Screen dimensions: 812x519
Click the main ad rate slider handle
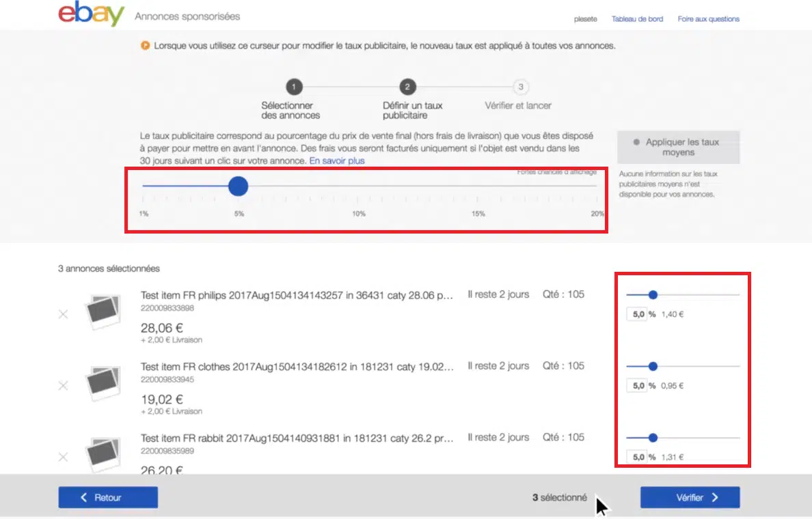(x=238, y=186)
